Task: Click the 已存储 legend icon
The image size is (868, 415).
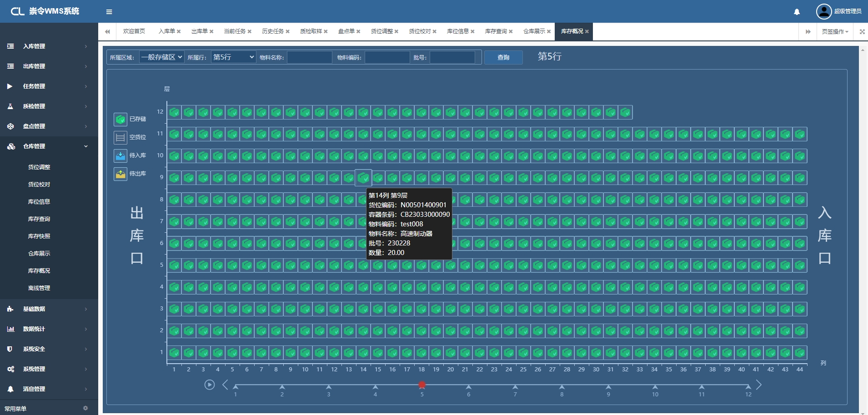Action: point(120,119)
